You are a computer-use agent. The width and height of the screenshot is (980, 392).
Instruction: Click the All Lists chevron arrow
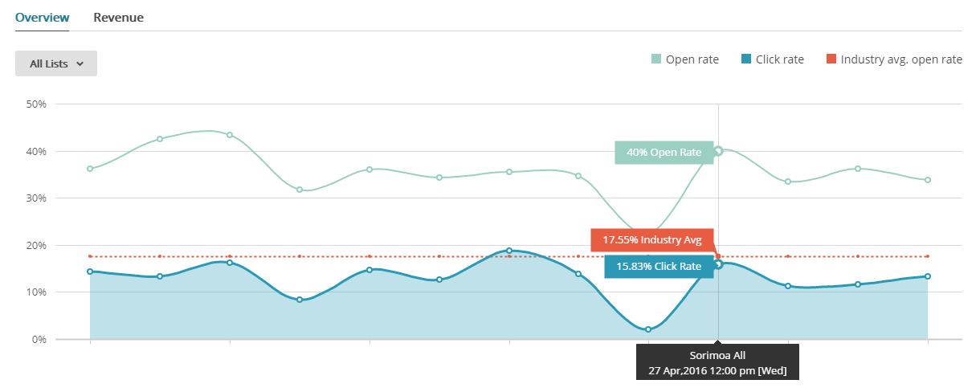[80, 63]
